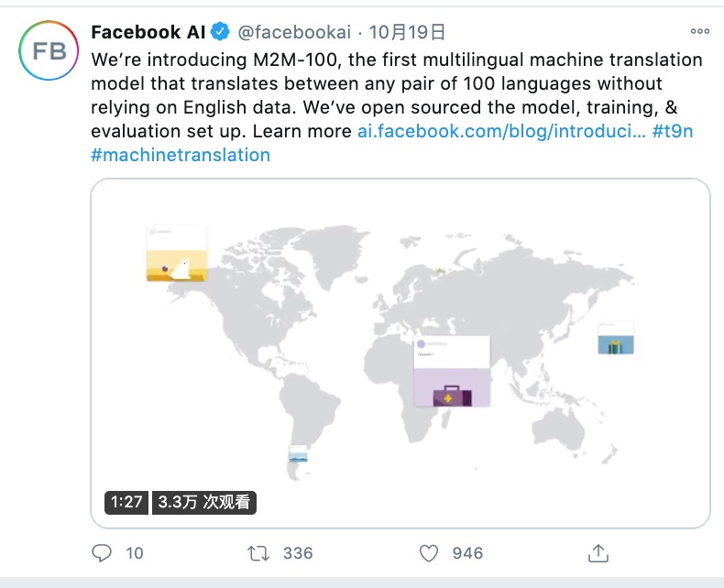
Task: Open the reply comment icon
Action: pyautogui.click(x=103, y=552)
